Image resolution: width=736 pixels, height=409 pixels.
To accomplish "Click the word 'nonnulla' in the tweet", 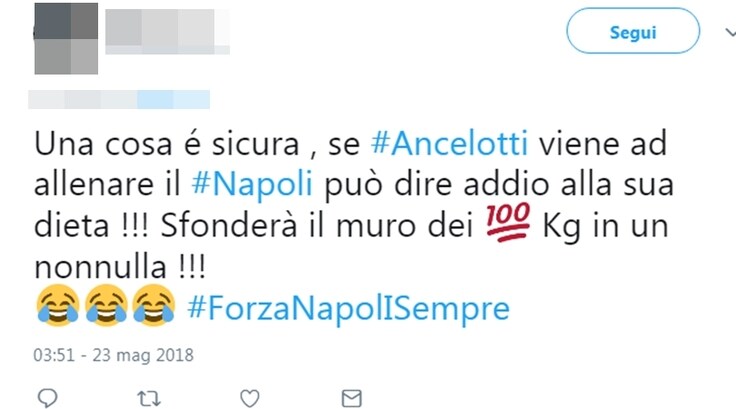I will point(100,267).
